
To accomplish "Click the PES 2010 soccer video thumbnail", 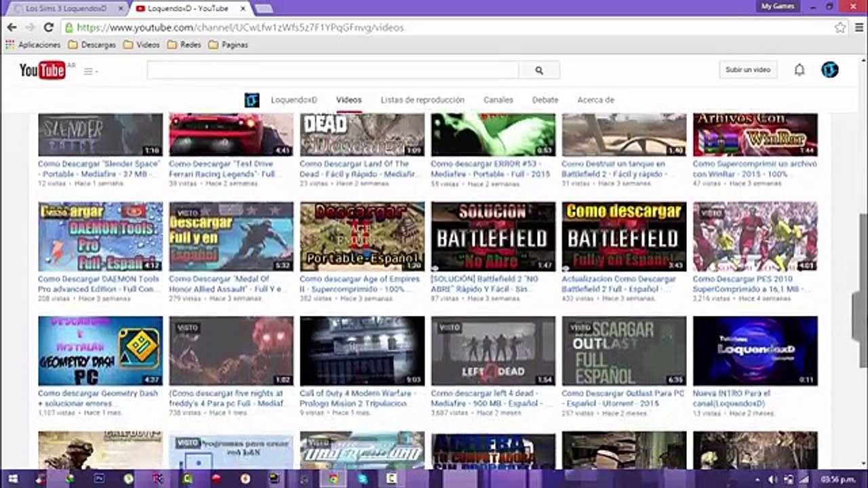I will pos(755,237).
